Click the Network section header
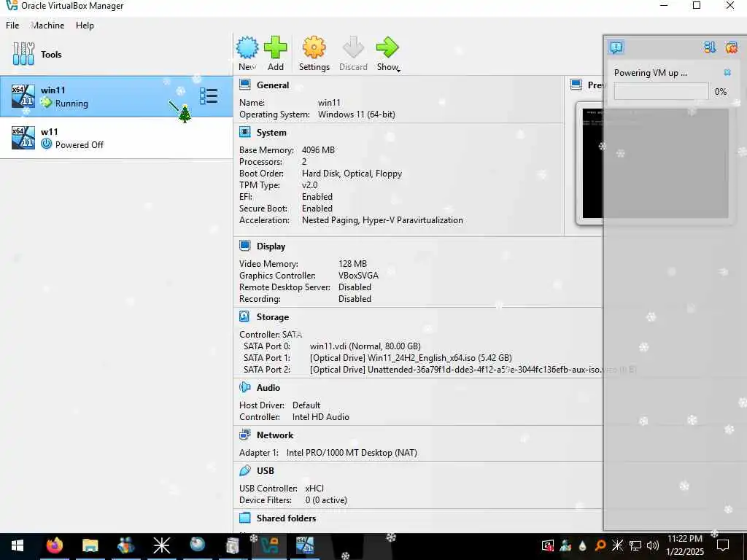Screen dimensions: 747x560 pos(275,435)
